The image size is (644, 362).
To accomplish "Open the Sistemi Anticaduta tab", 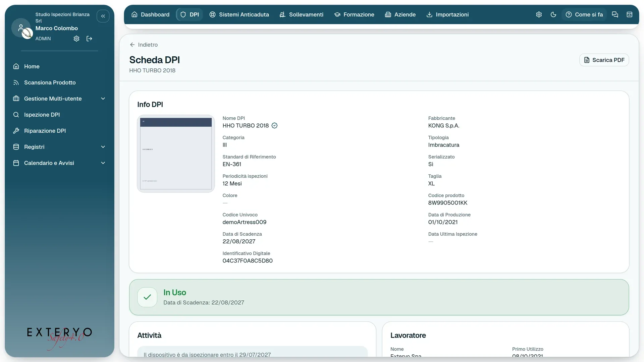I will pyautogui.click(x=239, y=14).
